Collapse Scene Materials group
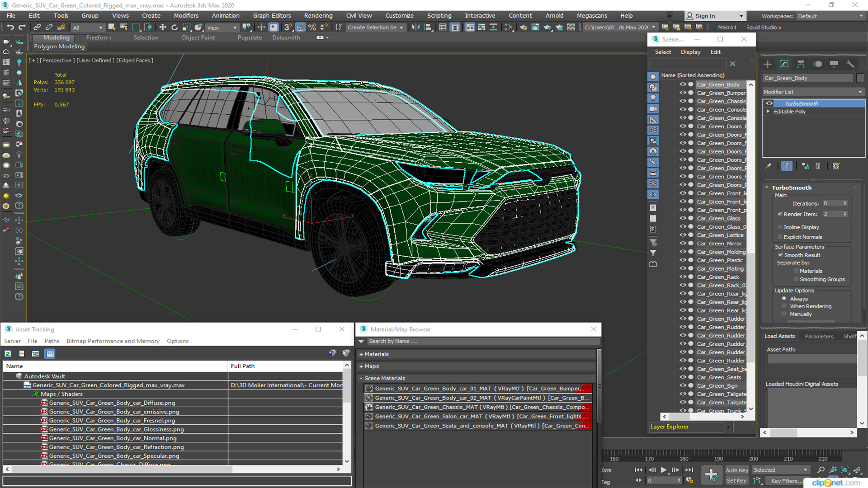 click(361, 379)
